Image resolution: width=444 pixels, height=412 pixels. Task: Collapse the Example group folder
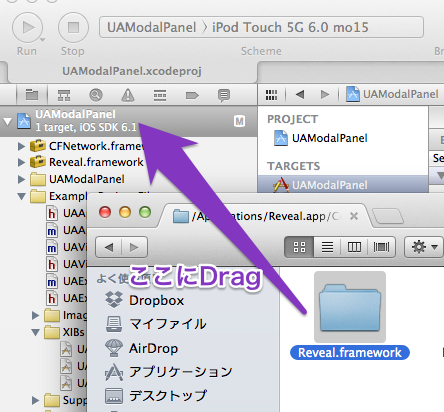22,196
